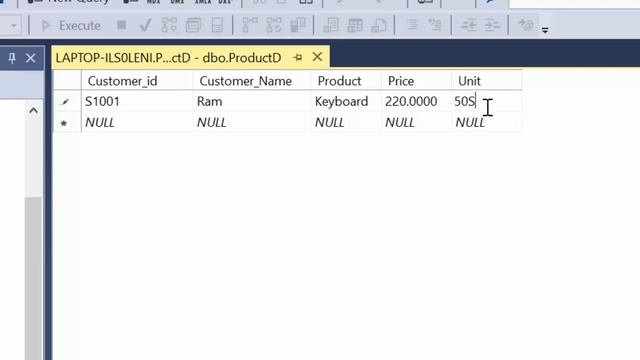Select Results to Text icon
640x360 pixels.
331,25
